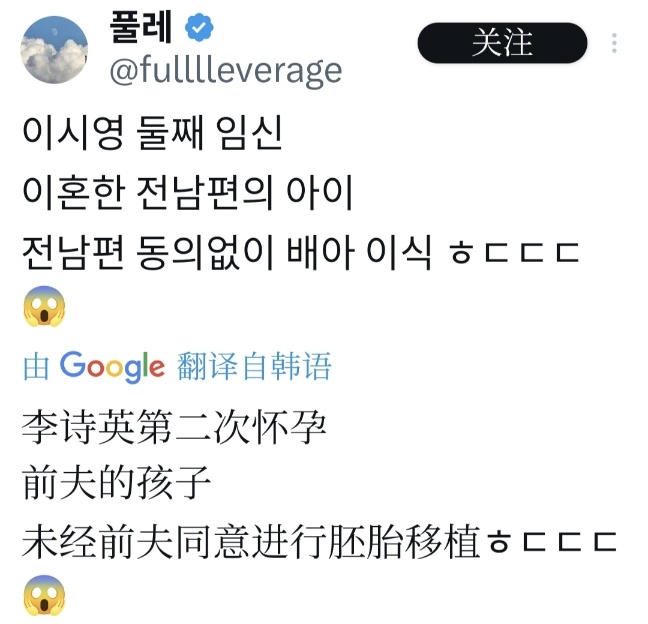The image size is (648, 624).
Task: Tap the 翻译自韩语 translation label
Action: [254, 366]
